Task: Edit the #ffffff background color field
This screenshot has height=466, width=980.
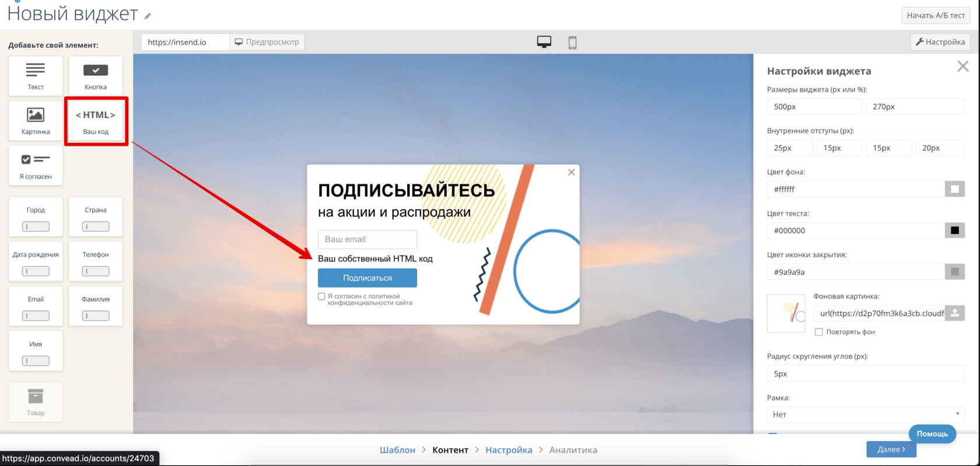Action: tap(856, 189)
